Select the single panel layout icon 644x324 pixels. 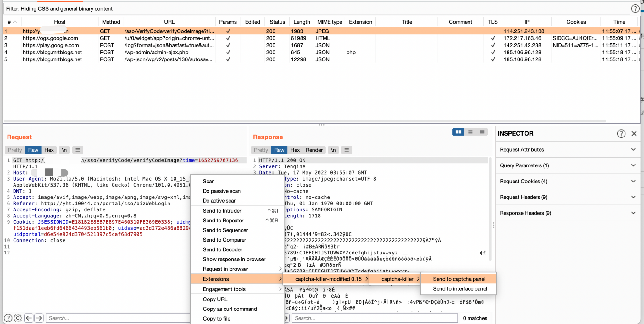pyautogui.click(x=482, y=132)
